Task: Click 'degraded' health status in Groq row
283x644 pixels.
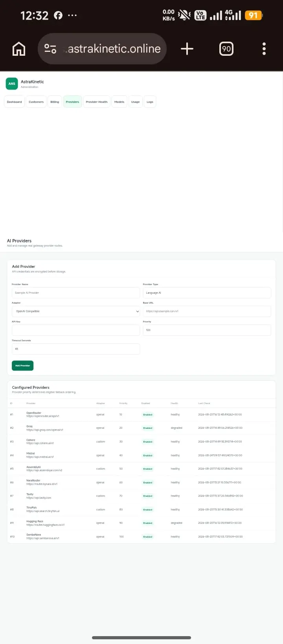Action: coord(176,428)
